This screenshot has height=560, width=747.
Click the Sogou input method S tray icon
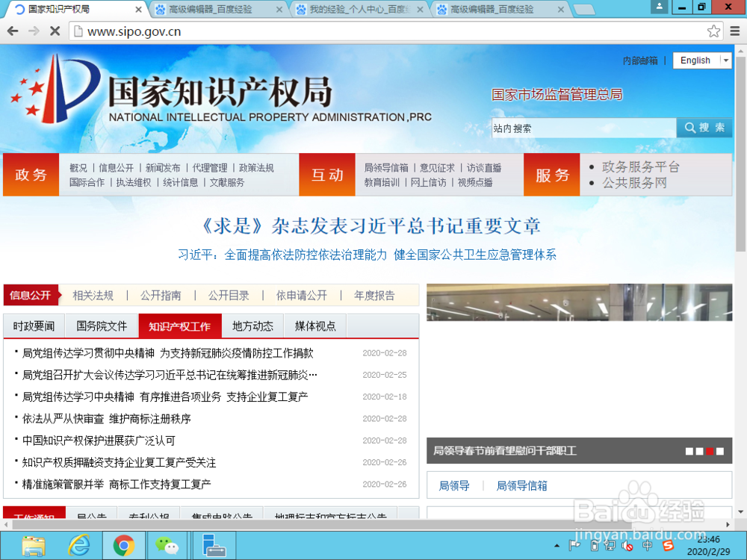668,546
